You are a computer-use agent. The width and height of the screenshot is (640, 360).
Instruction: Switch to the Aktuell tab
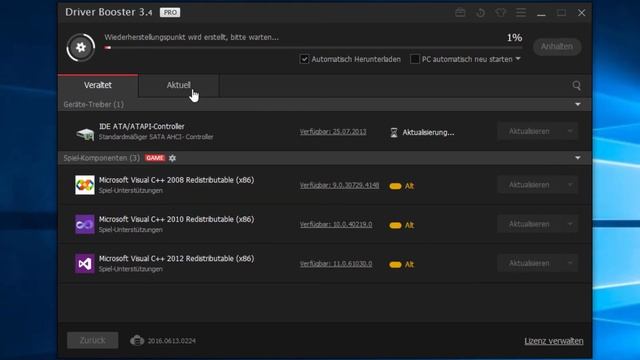click(178, 85)
